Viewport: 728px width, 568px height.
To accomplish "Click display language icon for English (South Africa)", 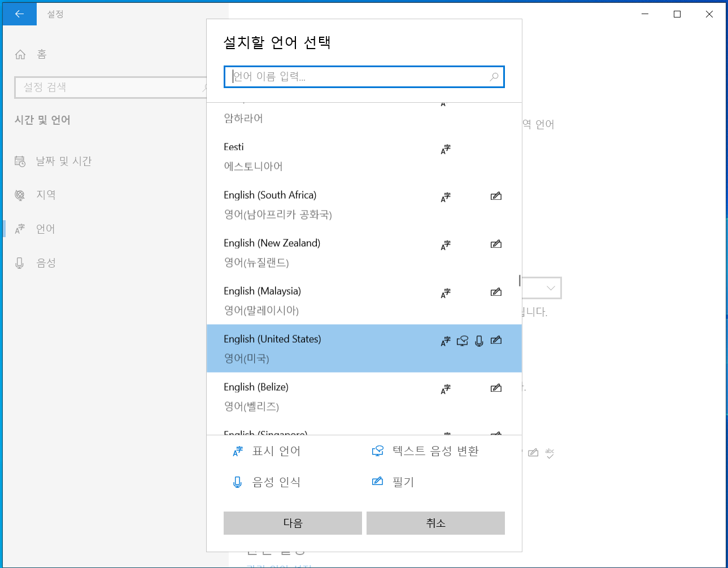I will coord(446,197).
